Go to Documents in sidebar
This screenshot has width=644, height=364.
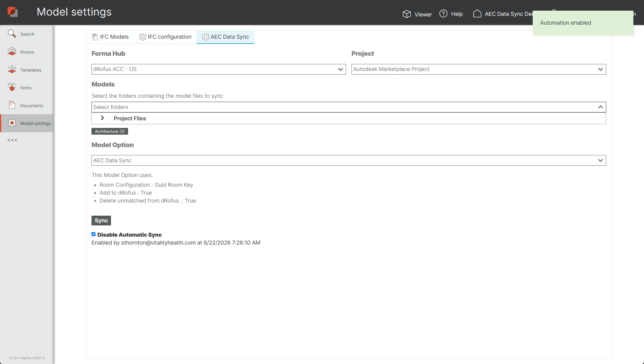click(x=27, y=105)
